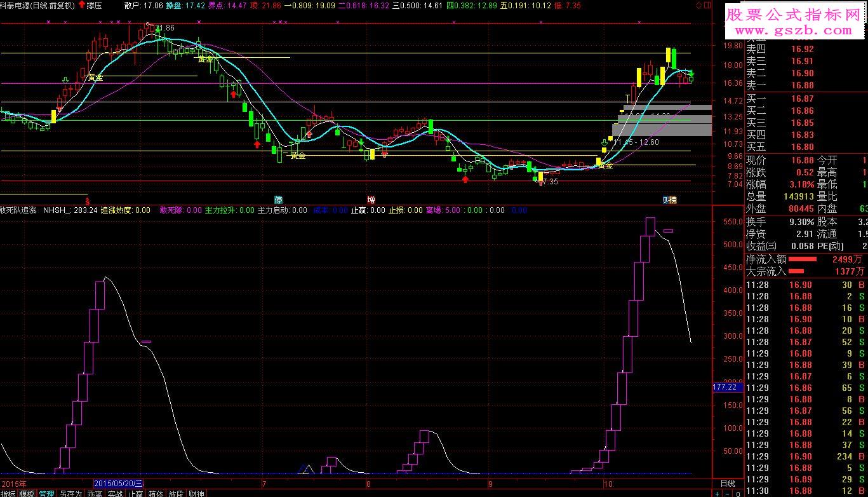Click the 散死队追涨 indicator name
The width and height of the screenshot is (868, 497).
pos(18,210)
